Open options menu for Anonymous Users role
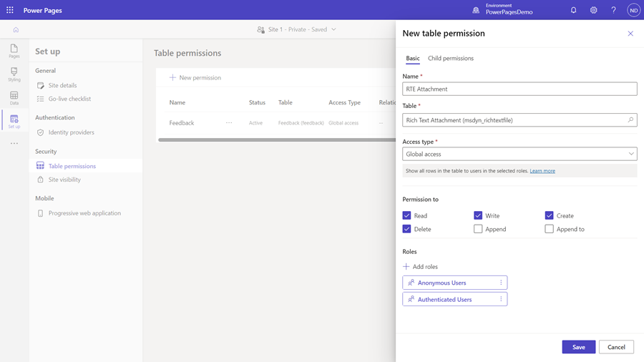The image size is (644, 362). (x=501, y=283)
